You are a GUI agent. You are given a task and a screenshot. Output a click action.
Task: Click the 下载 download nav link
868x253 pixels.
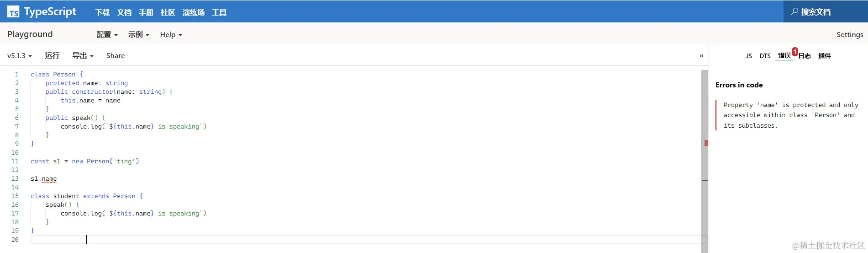click(102, 12)
